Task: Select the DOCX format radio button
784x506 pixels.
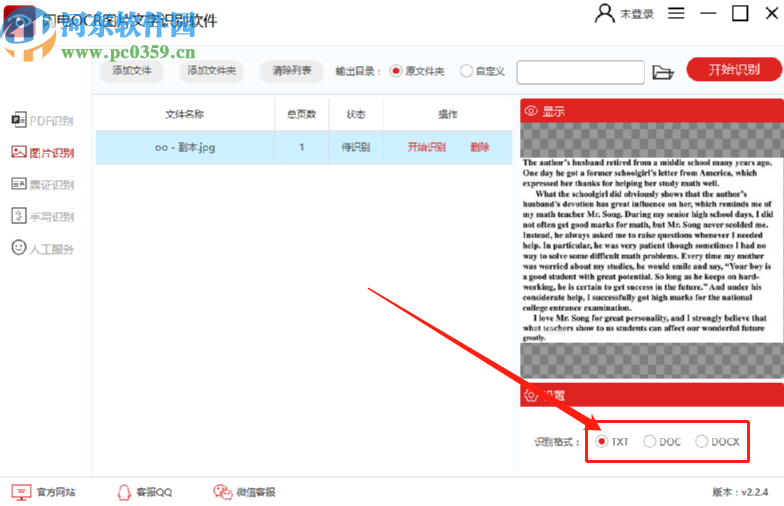Action: tap(702, 442)
